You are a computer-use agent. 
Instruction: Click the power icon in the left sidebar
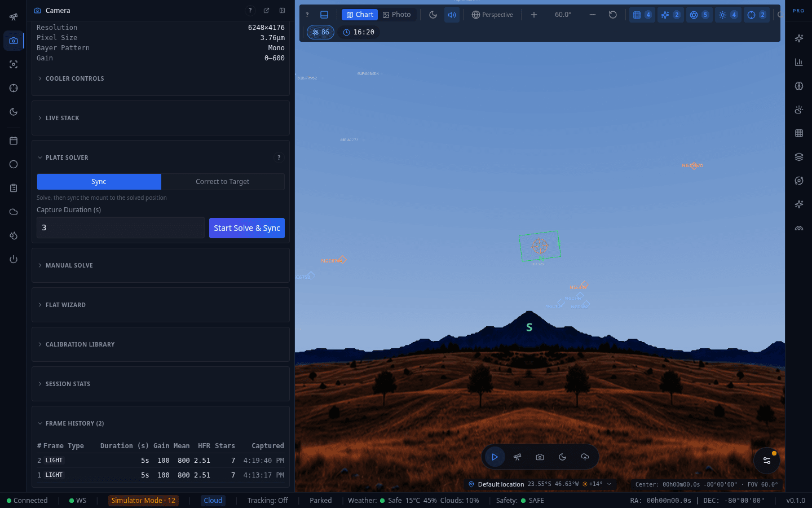point(14,259)
